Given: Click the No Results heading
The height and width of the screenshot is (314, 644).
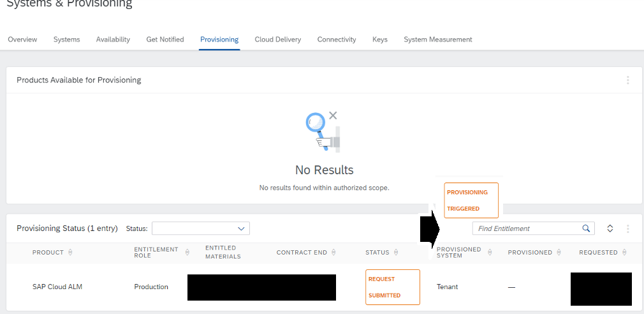Looking at the screenshot, I should pyautogui.click(x=324, y=170).
